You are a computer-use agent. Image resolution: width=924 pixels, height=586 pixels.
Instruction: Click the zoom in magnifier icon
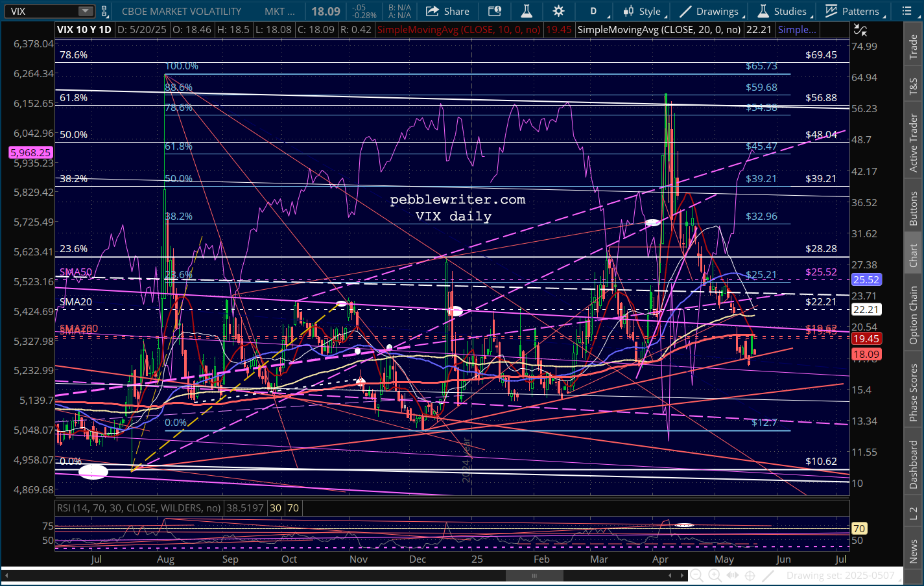715,576
